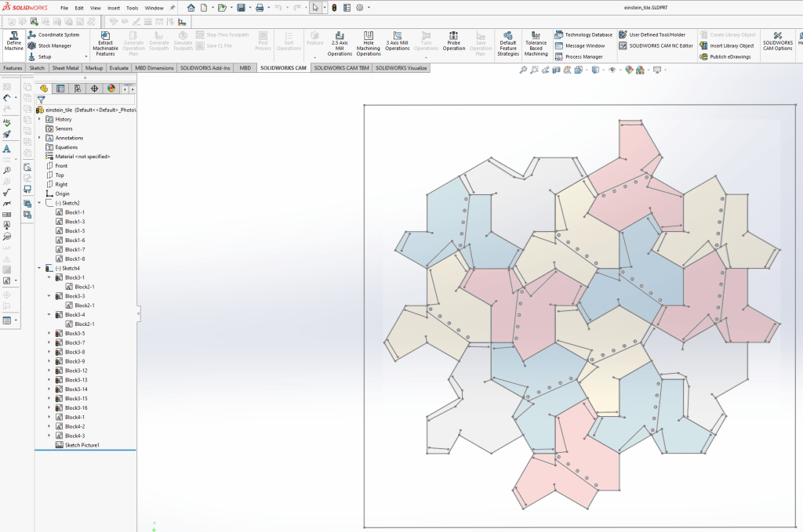
Task: Open the Insert menu
Action: (114, 8)
